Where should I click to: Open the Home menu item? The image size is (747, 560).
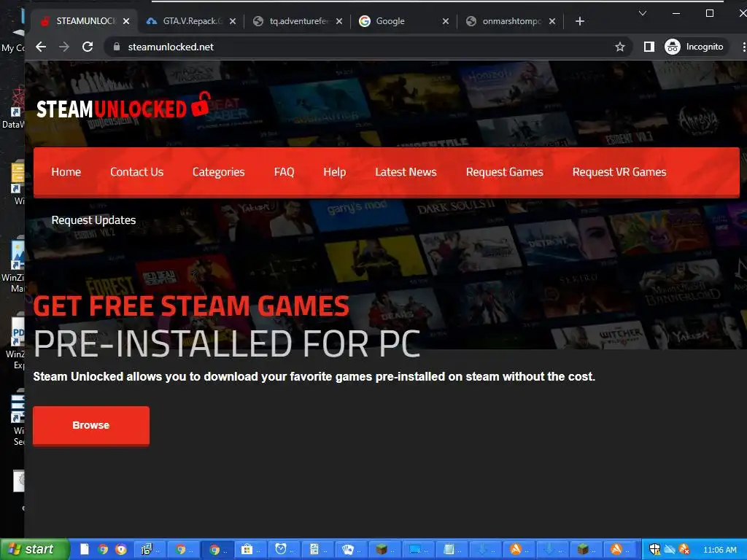66,172
